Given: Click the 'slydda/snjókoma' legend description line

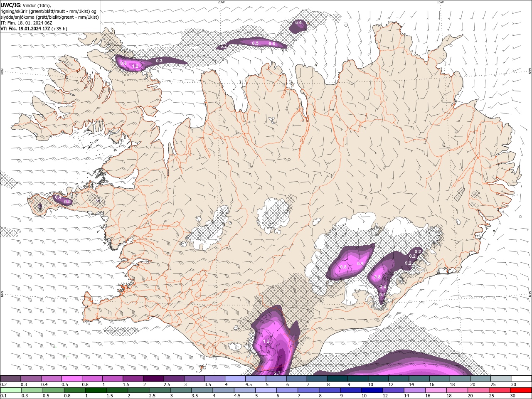Looking at the screenshot, I should [x=49, y=17].
